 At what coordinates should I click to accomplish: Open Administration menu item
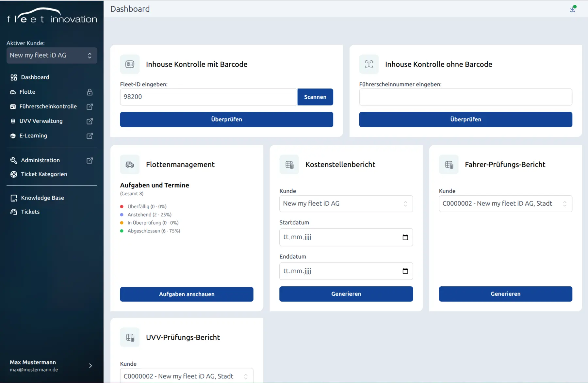[40, 160]
